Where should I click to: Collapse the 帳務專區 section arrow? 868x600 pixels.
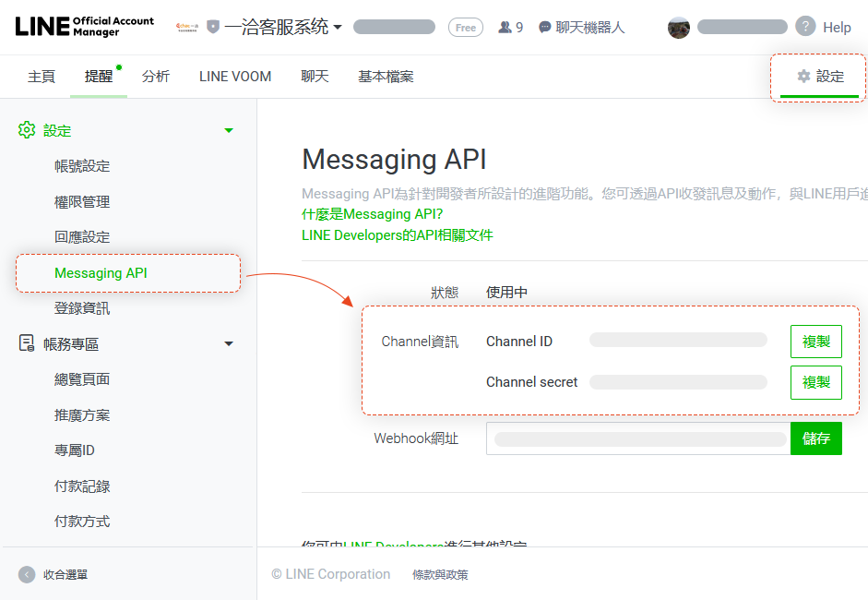pos(229,344)
